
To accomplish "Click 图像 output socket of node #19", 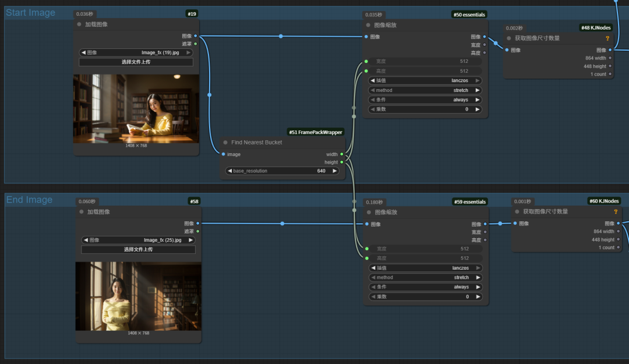I will 196,36.
